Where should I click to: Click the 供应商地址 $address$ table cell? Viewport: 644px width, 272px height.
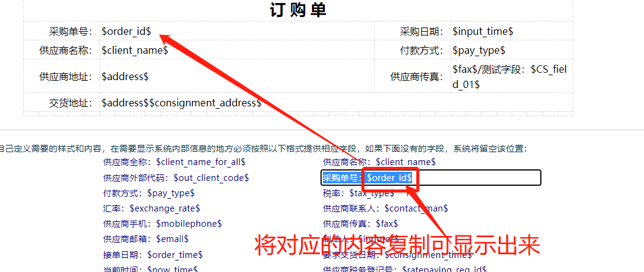pyautogui.click(x=125, y=76)
